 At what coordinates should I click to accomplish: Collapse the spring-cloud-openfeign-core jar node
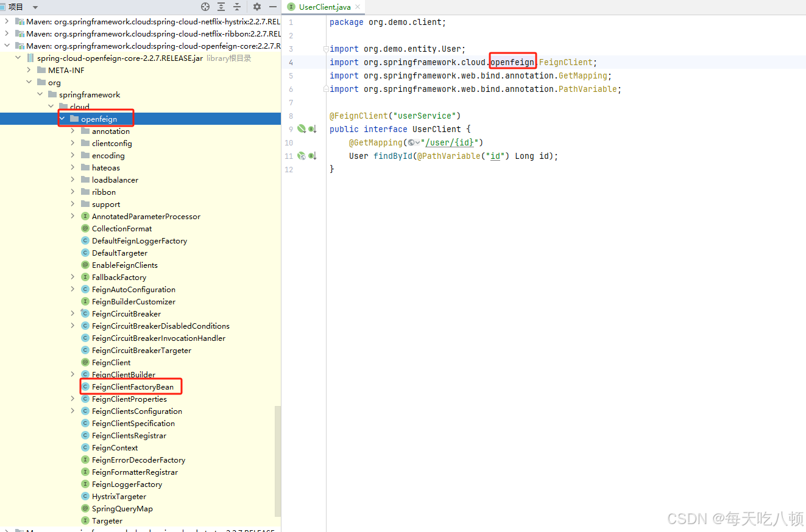click(18, 58)
